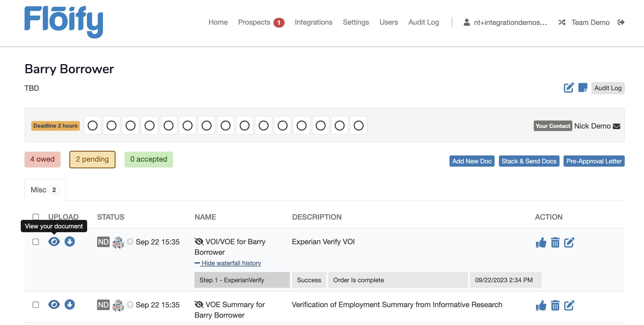Image resolution: width=644 pixels, height=325 pixels.
Task: View your document with the eye icon
Action: click(x=54, y=242)
